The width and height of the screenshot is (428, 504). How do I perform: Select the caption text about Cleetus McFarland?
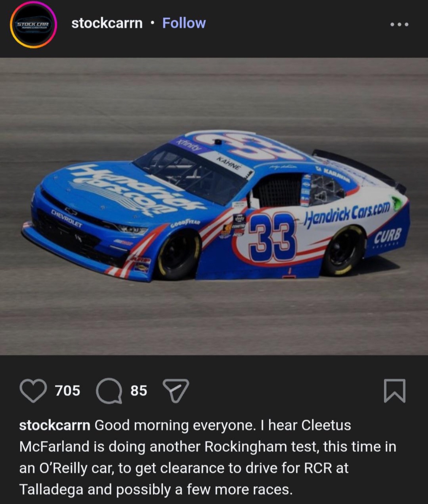208,457
